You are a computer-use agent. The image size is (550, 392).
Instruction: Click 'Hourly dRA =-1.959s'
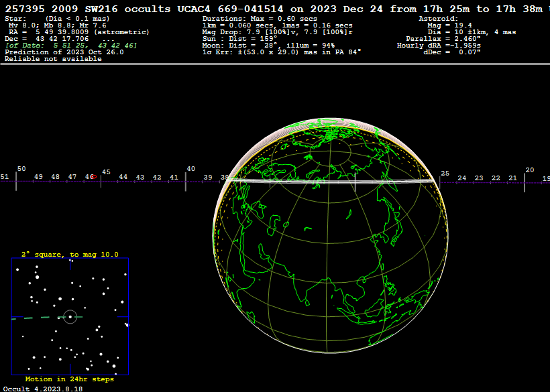439,45
